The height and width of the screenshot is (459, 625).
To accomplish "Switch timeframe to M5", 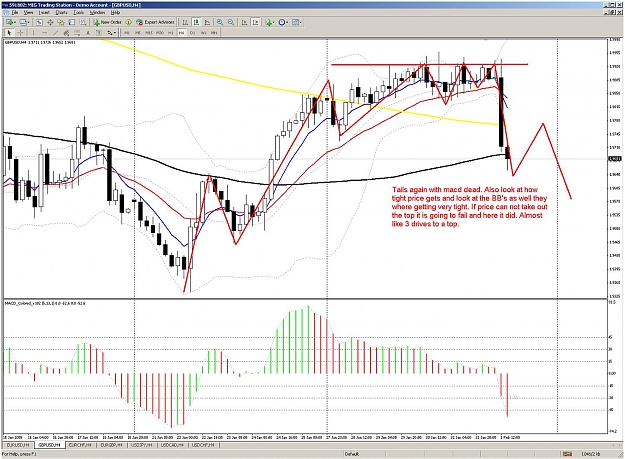I will point(138,33).
